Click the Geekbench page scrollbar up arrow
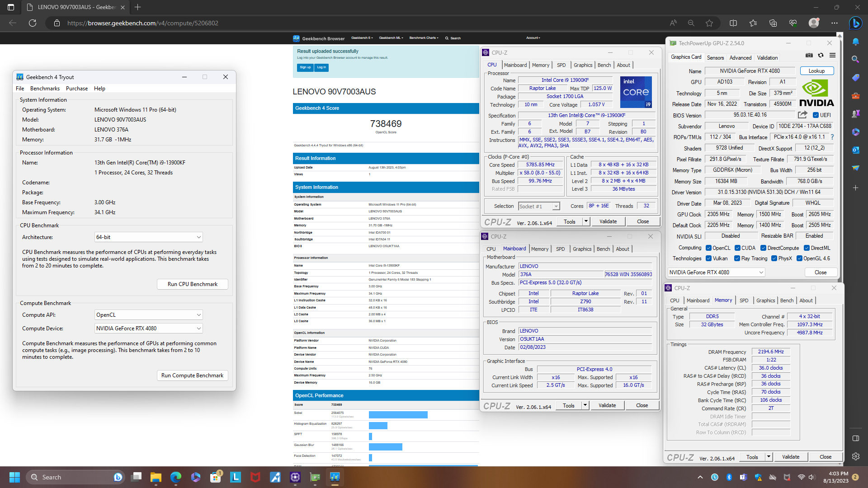 pyautogui.click(x=840, y=35)
